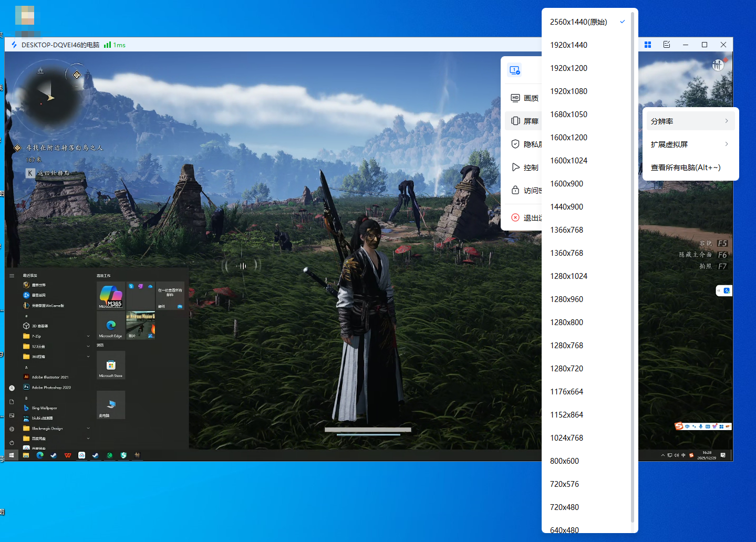
Task: Click the resolution list vertical scrollbar
Action: 633,263
